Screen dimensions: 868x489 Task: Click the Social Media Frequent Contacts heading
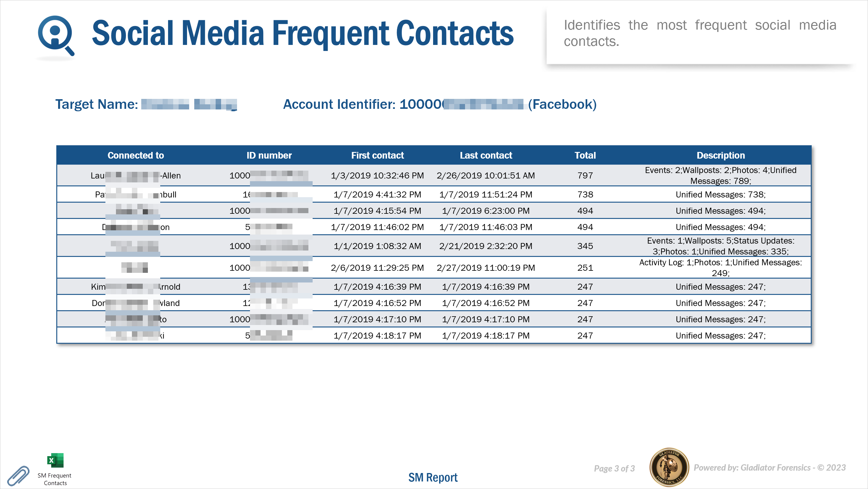point(302,33)
